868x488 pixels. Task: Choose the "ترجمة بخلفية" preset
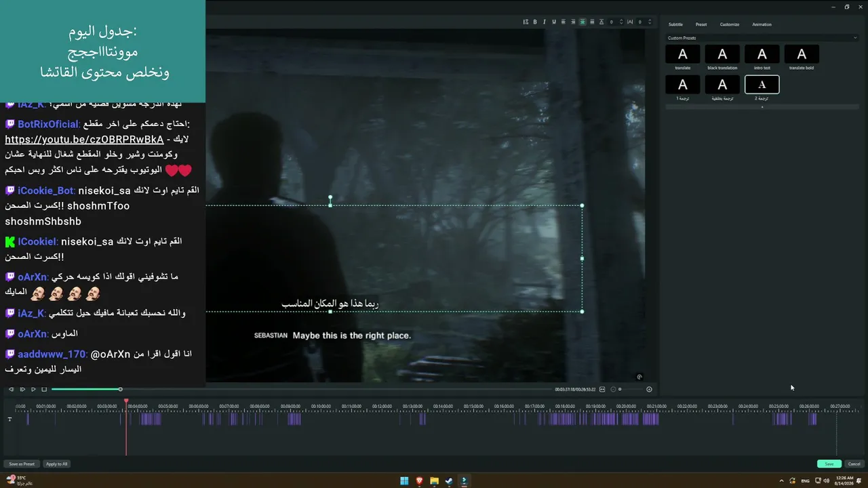722,85
